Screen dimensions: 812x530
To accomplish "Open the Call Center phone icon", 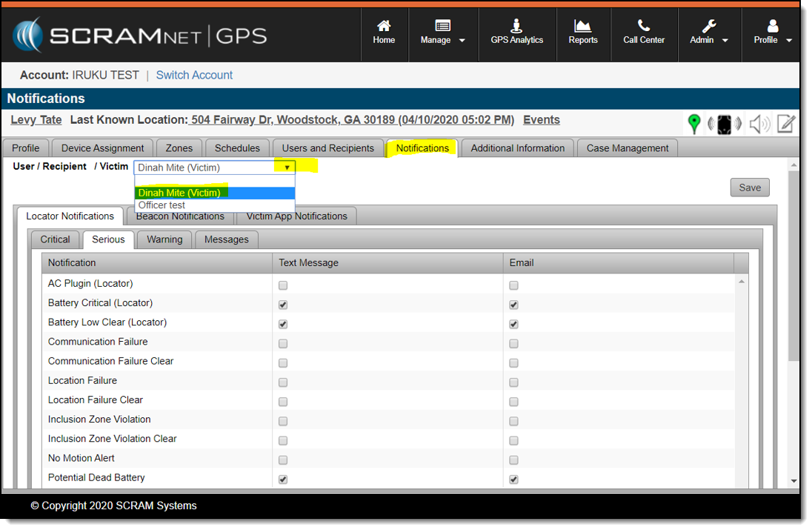I will pos(644,27).
